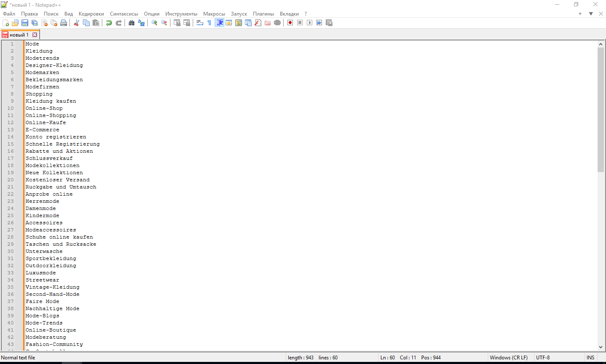
Task: Toggle synchronized vertical scrolling
Action: (177, 23)
